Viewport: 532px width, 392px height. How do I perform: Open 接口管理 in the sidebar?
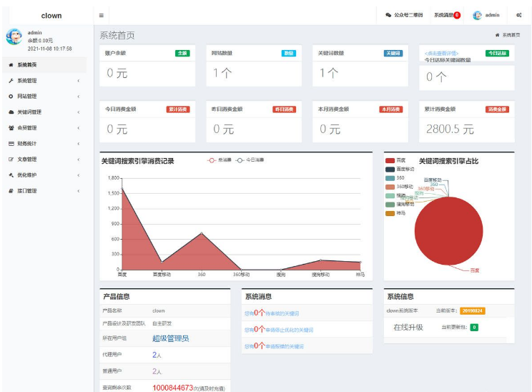coord(43,191)
